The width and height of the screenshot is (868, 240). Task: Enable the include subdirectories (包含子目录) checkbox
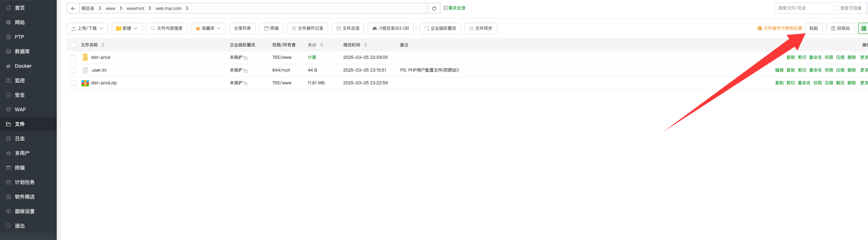(x=836, y=8)
